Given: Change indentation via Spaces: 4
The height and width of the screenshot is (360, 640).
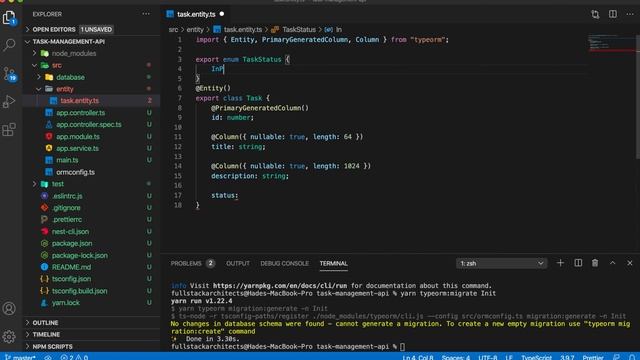Looking at the screenshot, I should coord(456,357).
